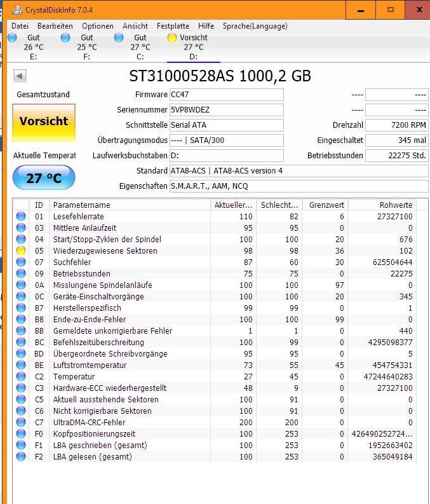Click the ID column header

coord(39,205)
